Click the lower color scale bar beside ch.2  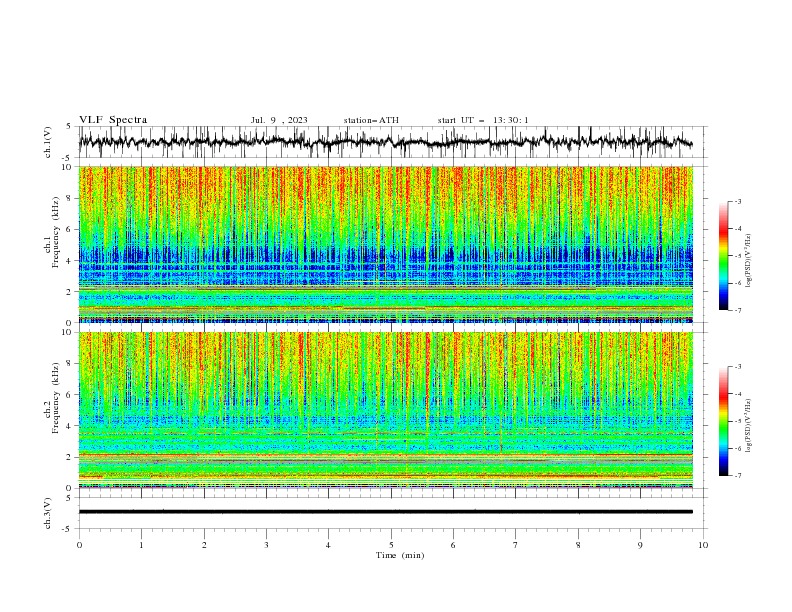[x=723, y=421]
